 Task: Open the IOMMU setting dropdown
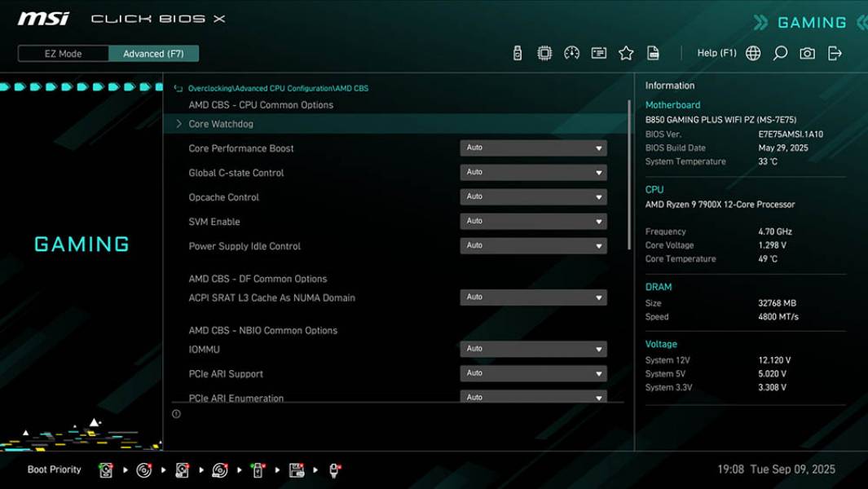pos(533,348)
